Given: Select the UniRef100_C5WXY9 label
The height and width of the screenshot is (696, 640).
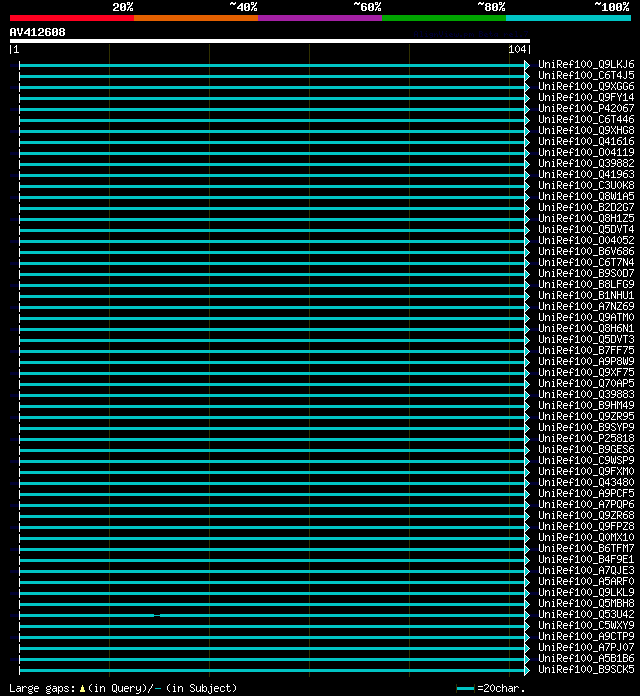Looking at the screenshot, I should click(x=586, y=625).
